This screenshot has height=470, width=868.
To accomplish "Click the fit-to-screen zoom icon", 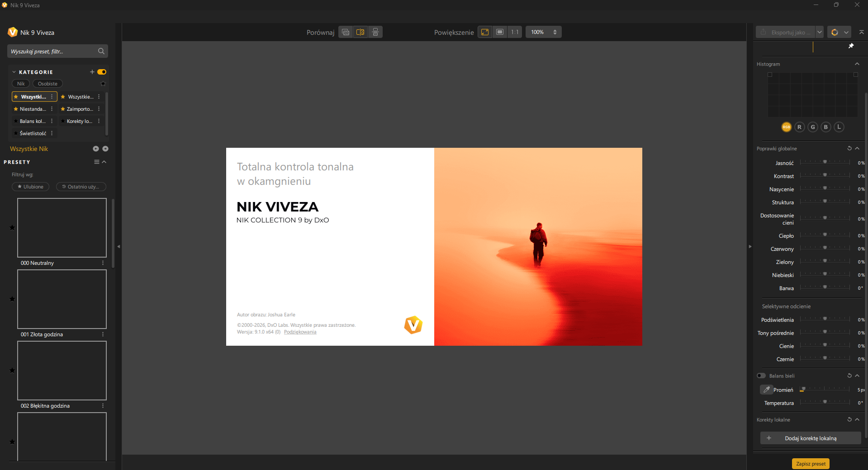I will [485, 32].
